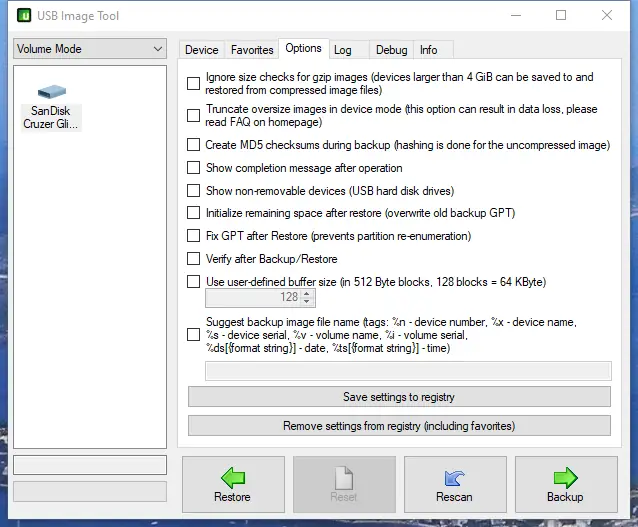Open the Volume Mode dropdown
Viewport: 638px width, 527px height.
(x=90, y=49)
